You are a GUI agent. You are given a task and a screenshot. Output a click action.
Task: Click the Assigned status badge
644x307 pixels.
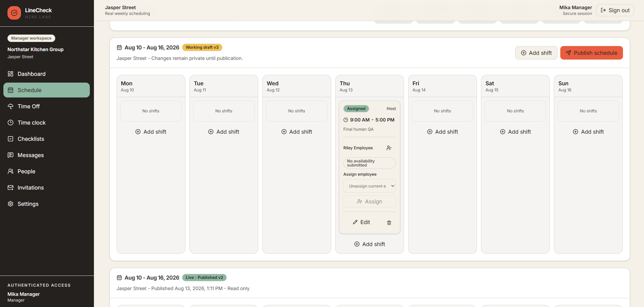click(356, 109)
